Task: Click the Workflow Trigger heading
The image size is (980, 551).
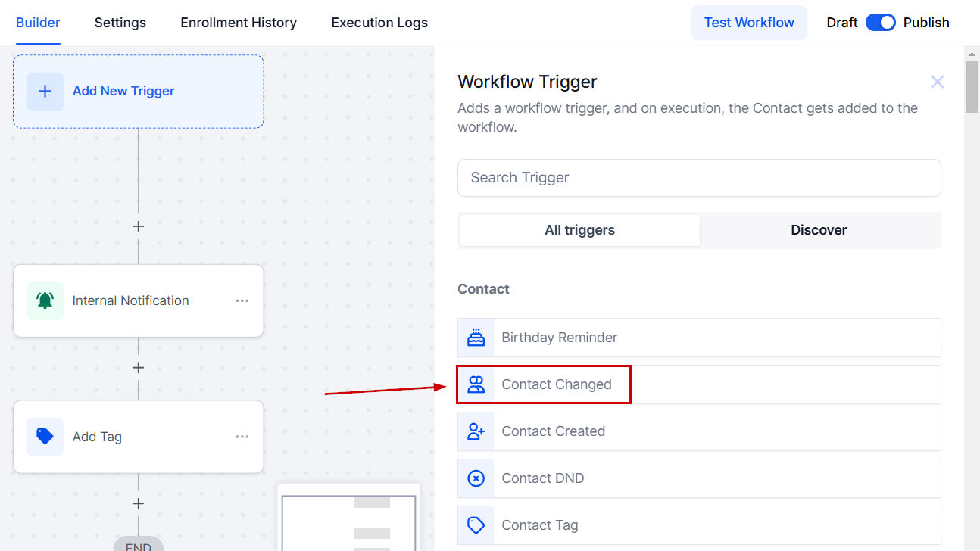Action: pos(528,82)
